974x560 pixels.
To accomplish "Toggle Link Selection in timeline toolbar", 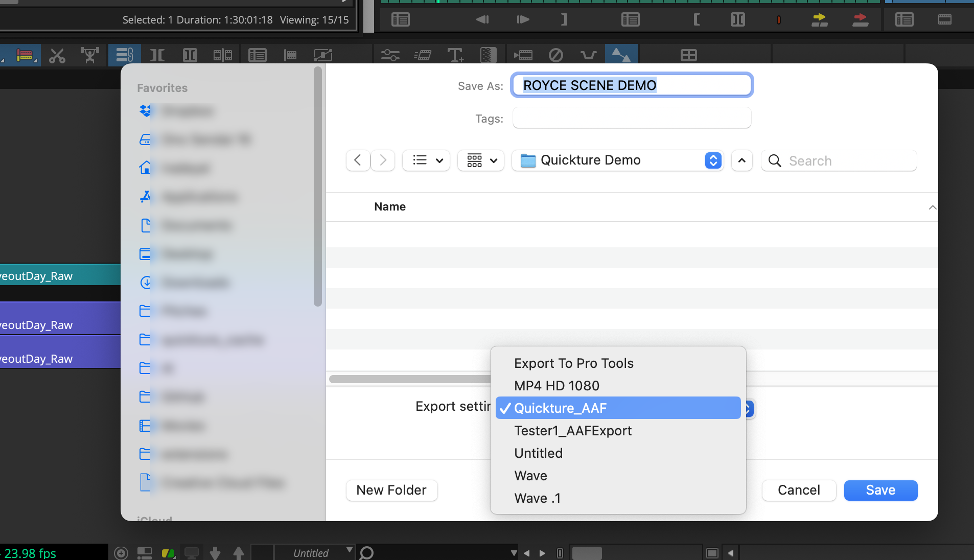I will point(124,55).
